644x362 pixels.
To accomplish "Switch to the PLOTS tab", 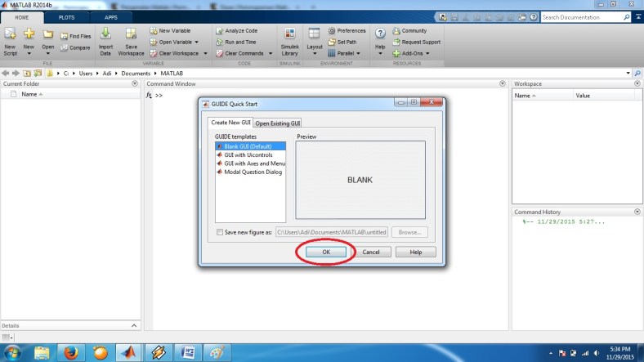I will coord(66,16).
